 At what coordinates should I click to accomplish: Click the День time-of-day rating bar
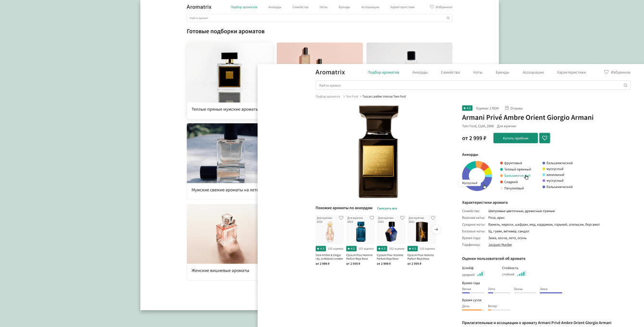[473, 310]
